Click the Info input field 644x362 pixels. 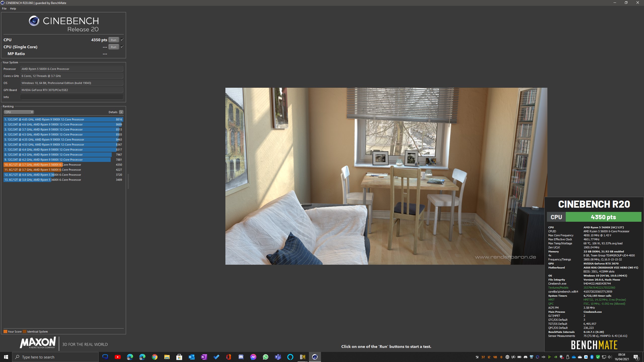tap(72, 97)
